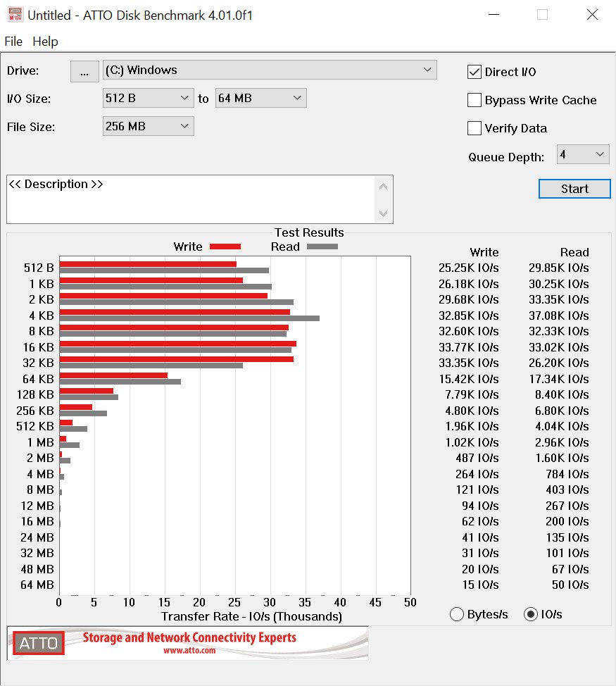Open the 64 MB maximum I/O size dropdown
The image size is (616, 686).
coord(260,98)
